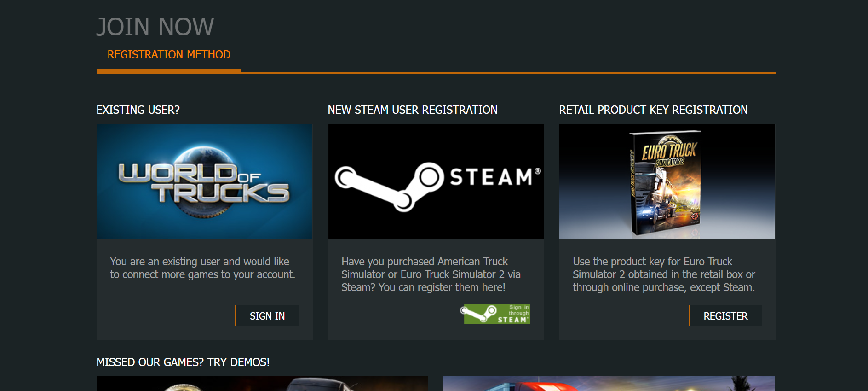
Task: Click the REGISTER button for retail key
Action: point(725,316)
